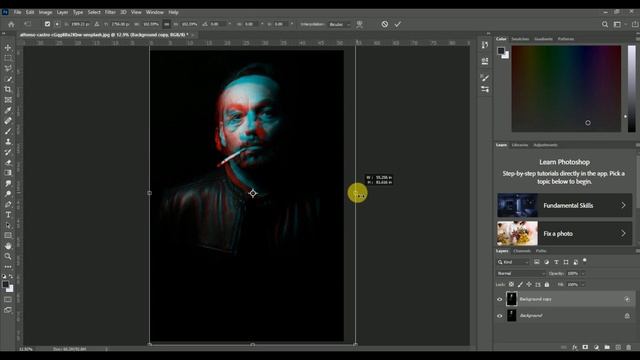Open the Interpolation dropdown

pos(340,24)
